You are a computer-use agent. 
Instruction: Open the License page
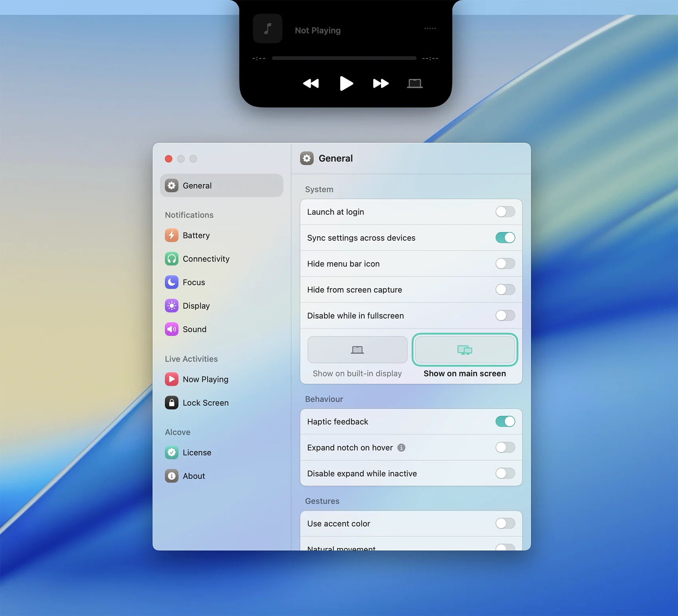[197, 453]
